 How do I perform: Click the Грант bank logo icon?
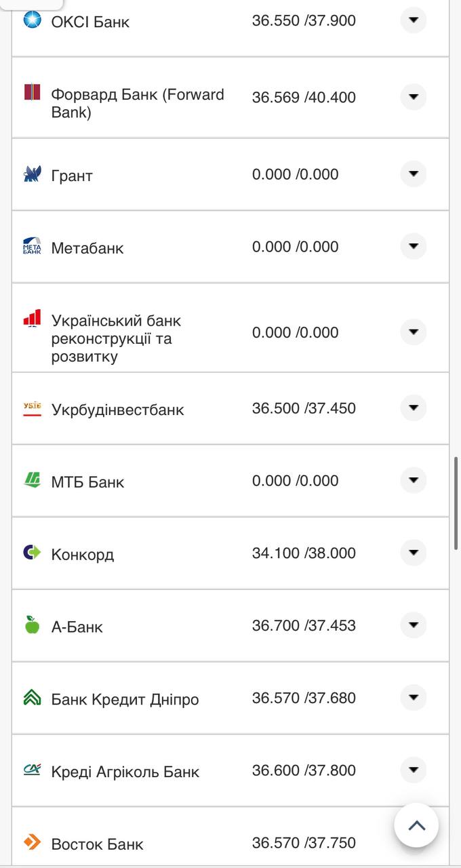click(32, 174)
